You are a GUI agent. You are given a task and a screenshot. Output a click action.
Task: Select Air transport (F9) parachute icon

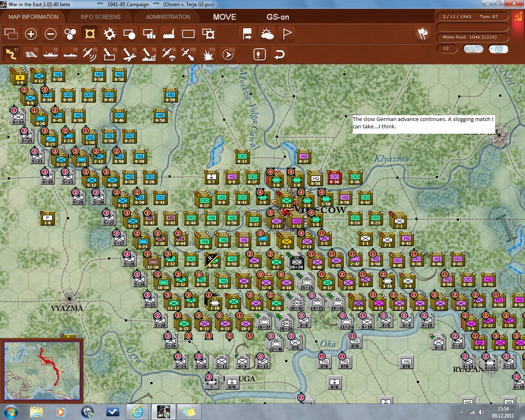(x=168, y=54)
